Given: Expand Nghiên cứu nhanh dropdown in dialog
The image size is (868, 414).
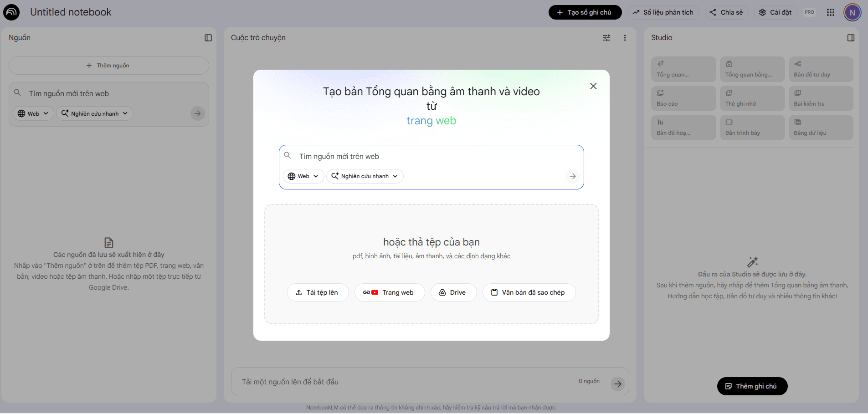Looking at the screenshot, I should coord(365,176).
